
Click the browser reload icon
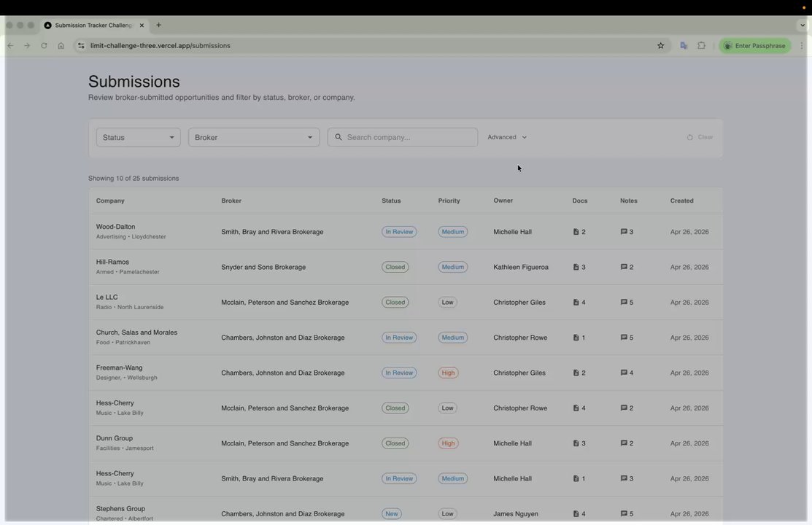click(44, 46)
